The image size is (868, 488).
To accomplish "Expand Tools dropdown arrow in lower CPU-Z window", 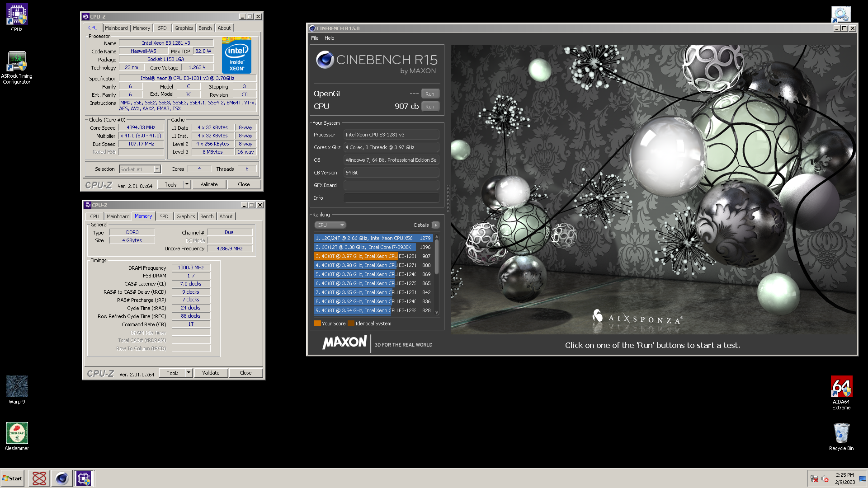I will tap(189, 373).
